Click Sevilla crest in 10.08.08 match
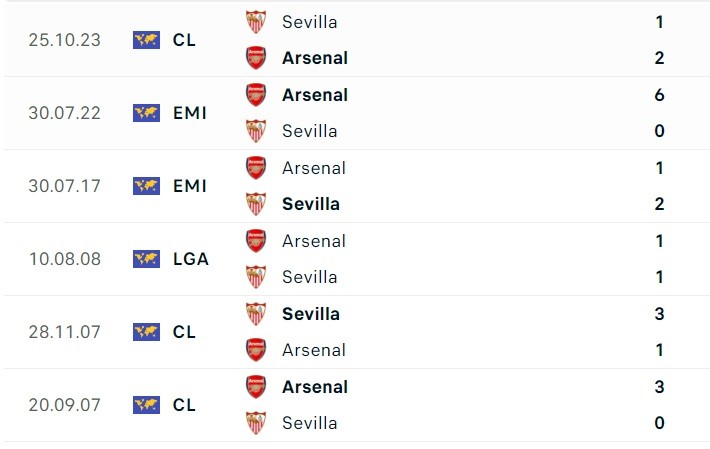The image size is (710, 449). [x=256, y=277]
